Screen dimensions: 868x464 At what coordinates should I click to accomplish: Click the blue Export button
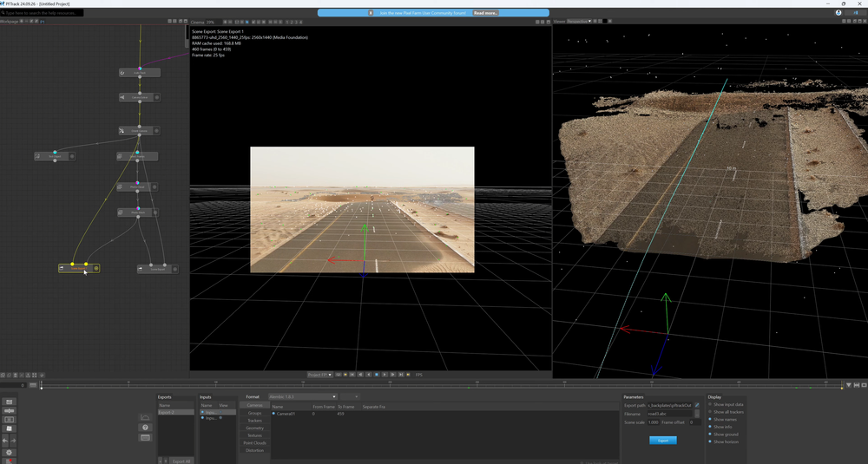point(662,441)
